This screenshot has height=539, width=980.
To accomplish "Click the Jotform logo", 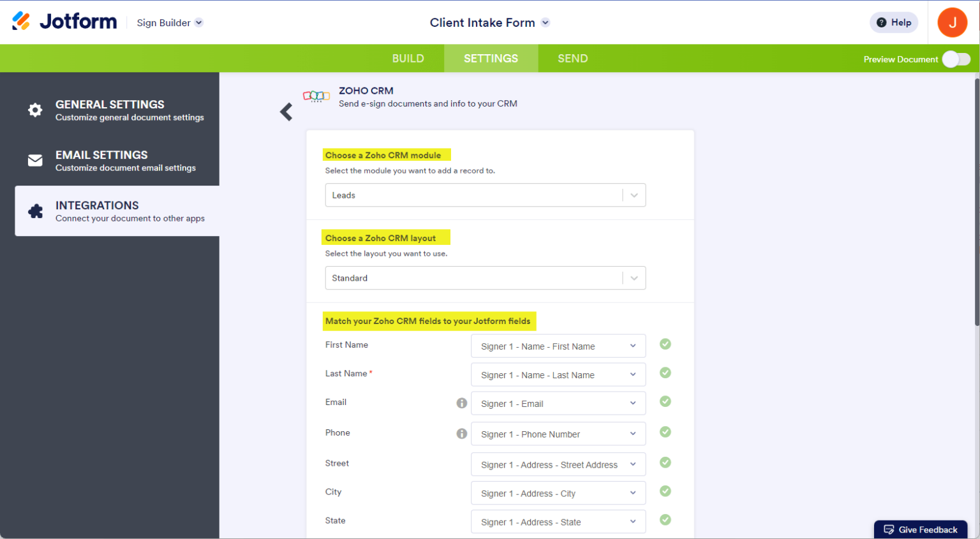I will pos(64,20).
